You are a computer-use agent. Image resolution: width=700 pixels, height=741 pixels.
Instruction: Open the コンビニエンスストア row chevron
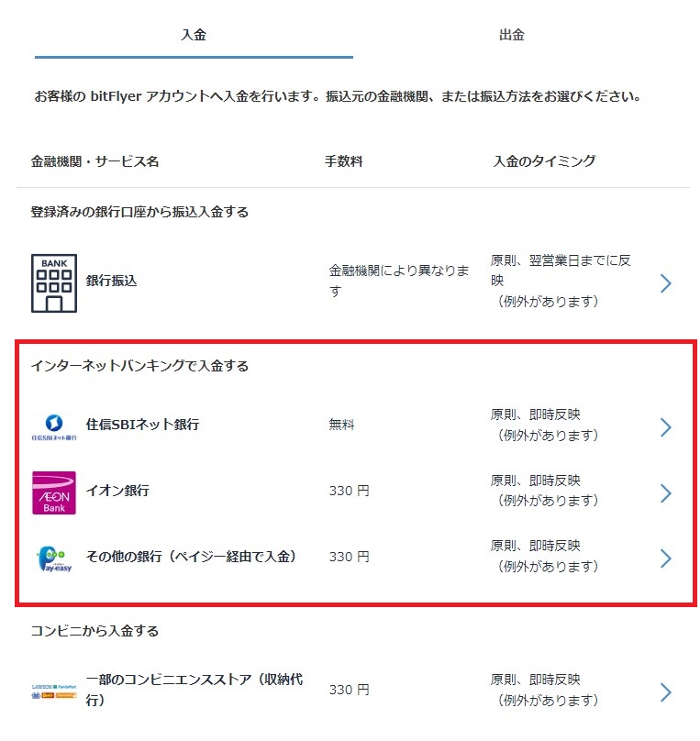tap(666, 692)
